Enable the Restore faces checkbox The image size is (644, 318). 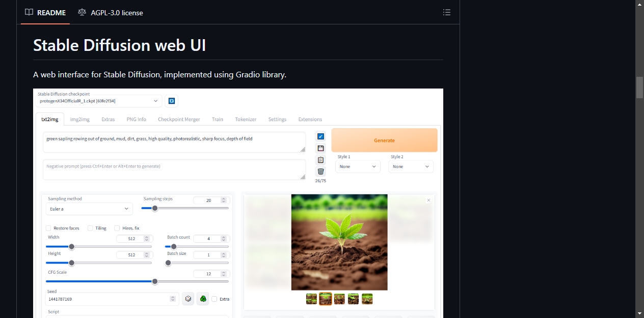coord(48,228)
